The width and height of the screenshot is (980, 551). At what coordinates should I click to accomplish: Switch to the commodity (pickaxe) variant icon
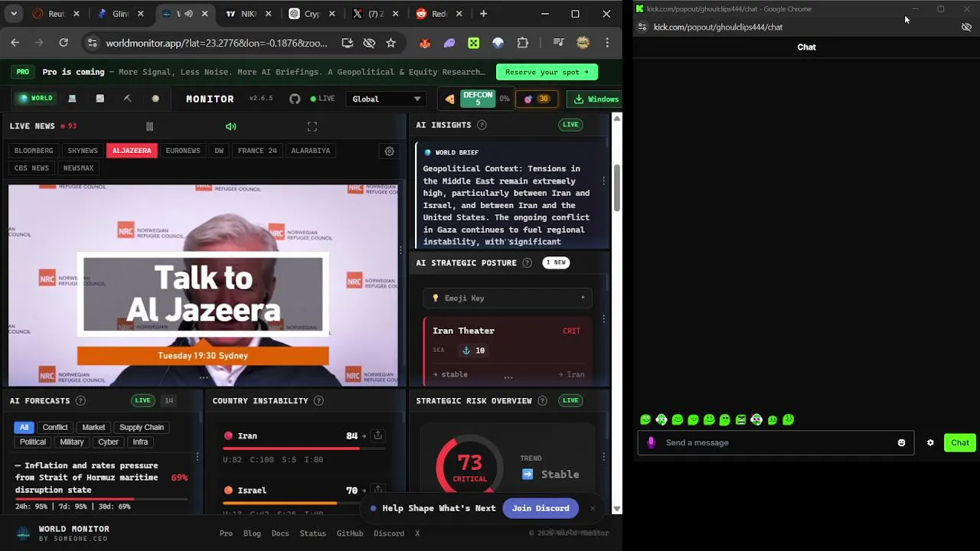(128, 99)
